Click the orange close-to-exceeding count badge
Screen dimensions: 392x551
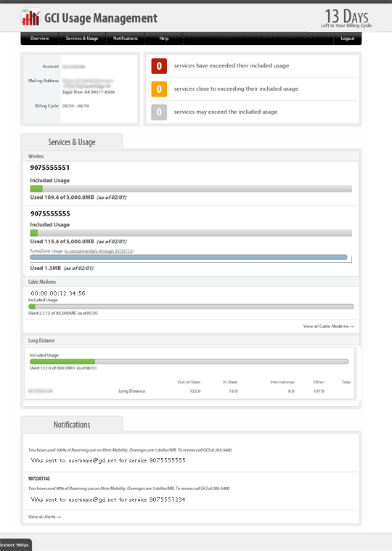click(x=159, y=89)
